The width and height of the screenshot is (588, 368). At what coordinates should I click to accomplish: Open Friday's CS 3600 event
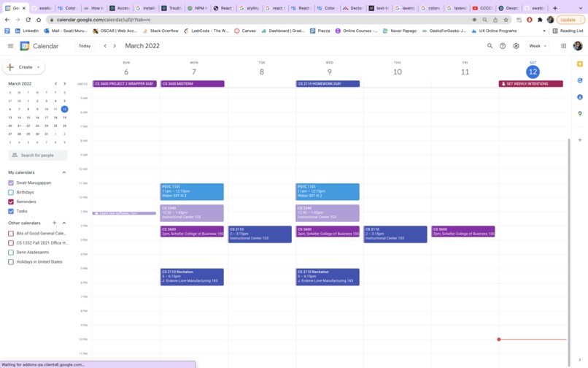pyautogui.click(x=463, y=231)
